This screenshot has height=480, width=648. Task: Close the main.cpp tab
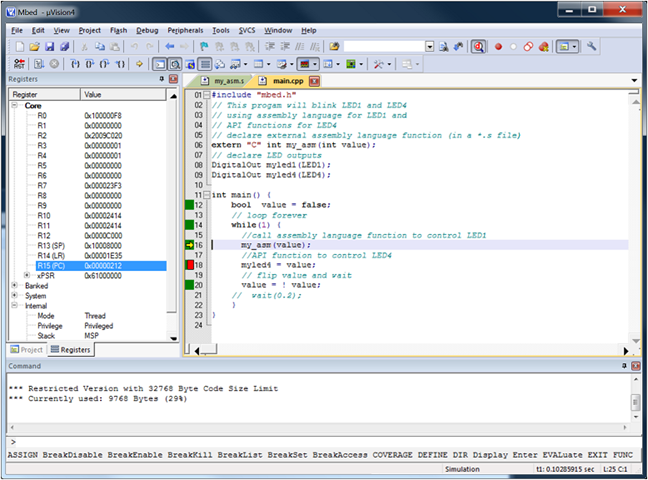point(314,81)
